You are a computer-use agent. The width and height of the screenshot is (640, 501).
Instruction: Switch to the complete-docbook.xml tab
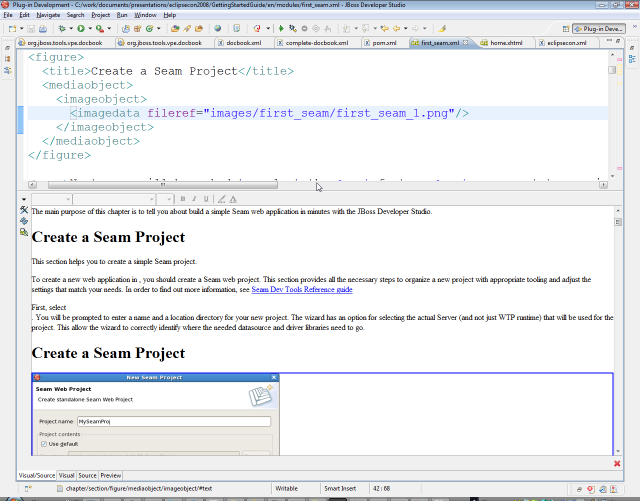[x=316, y=43]
